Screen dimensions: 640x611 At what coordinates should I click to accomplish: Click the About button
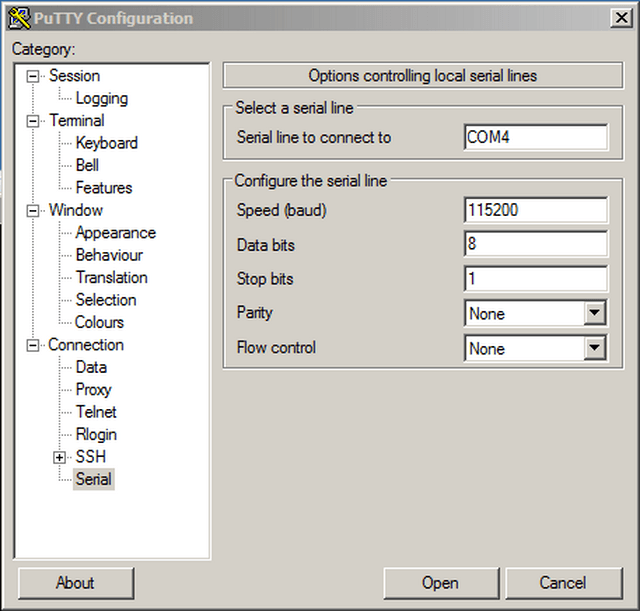(x=75, y=583)
